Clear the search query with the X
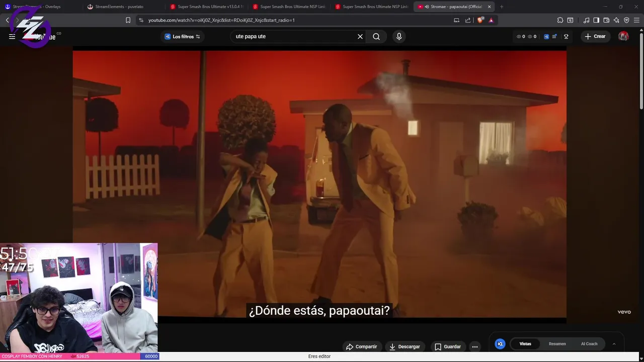The width and height of the screenshot is (644, 362). (360, 37)
